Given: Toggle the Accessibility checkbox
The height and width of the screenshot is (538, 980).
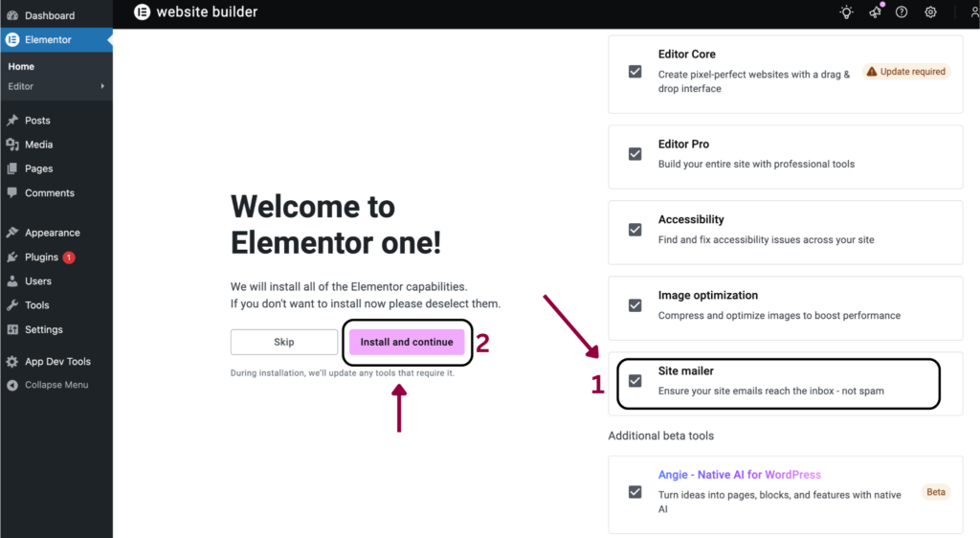Looking at the screenshot, I should (635, 230).
